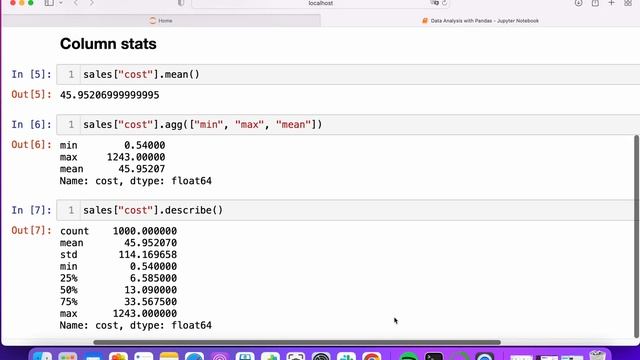Click the min 0.54000 row in Out[6]
The width and height of the screenshot is (640, 360).
coord(112,145)
